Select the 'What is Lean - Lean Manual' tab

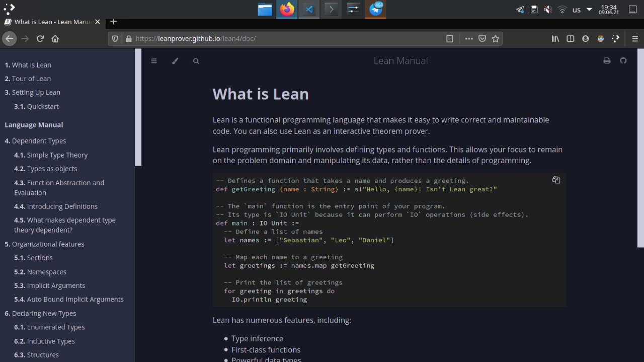pyautogui.click(x=52, y=22)
